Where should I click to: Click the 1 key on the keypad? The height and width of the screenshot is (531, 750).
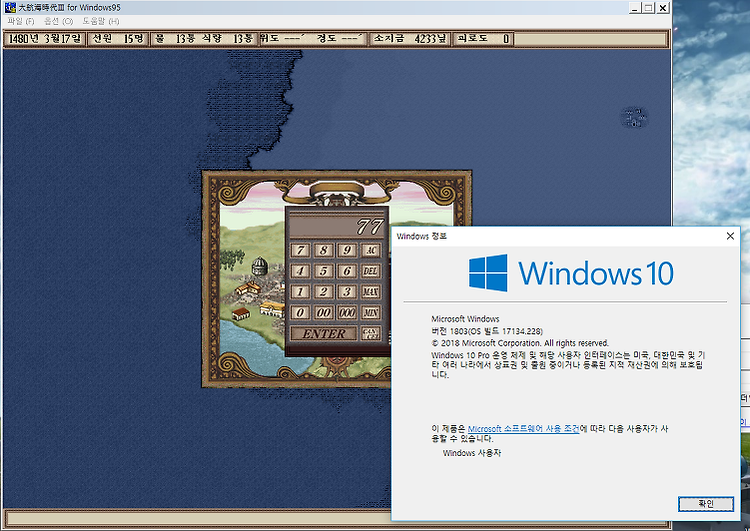300,292
